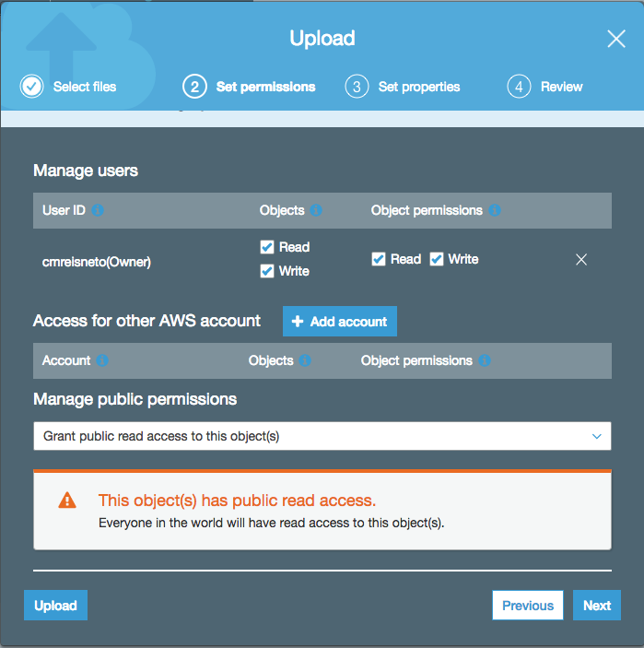644x648 pixels.
Task: Click info icon beside Account header
Action: pos(102,360)
